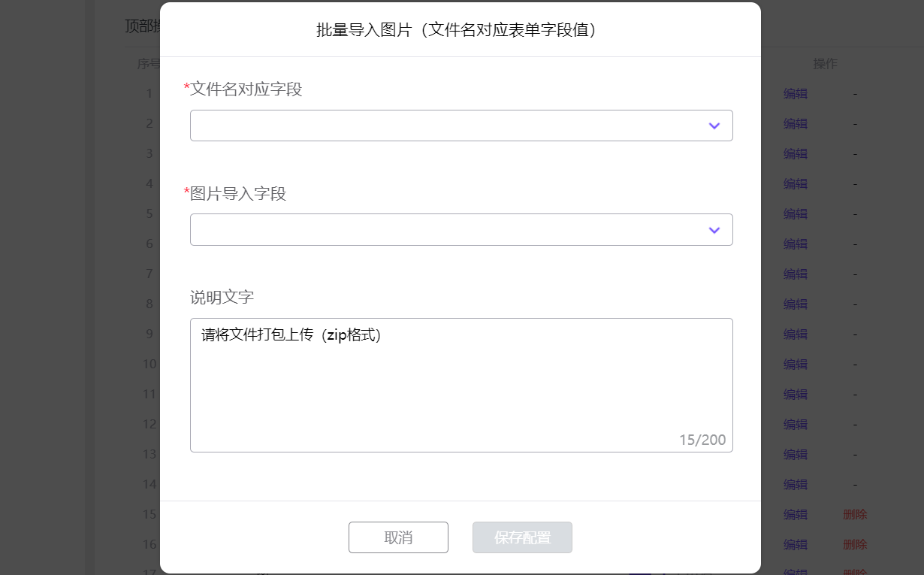The height and width of the screenshot is (575, 924).
Task: Click 删除 link in row 15
Action: tap(855, 515)
